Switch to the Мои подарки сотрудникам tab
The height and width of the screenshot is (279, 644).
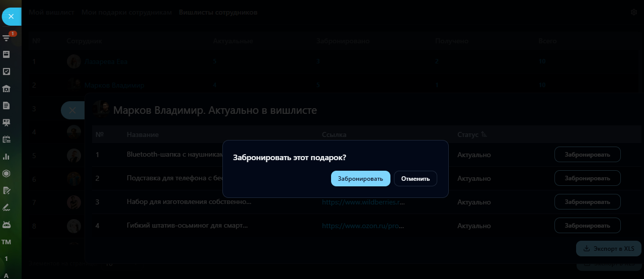point(126,12)
